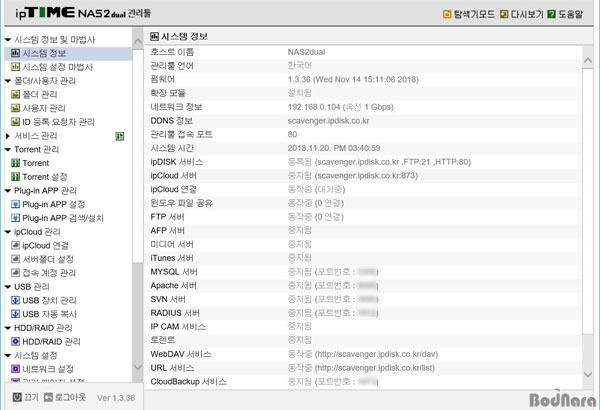Click the main panel scrollbar thumb
Screen dimensions: 600x410
(x=588, y=201)
